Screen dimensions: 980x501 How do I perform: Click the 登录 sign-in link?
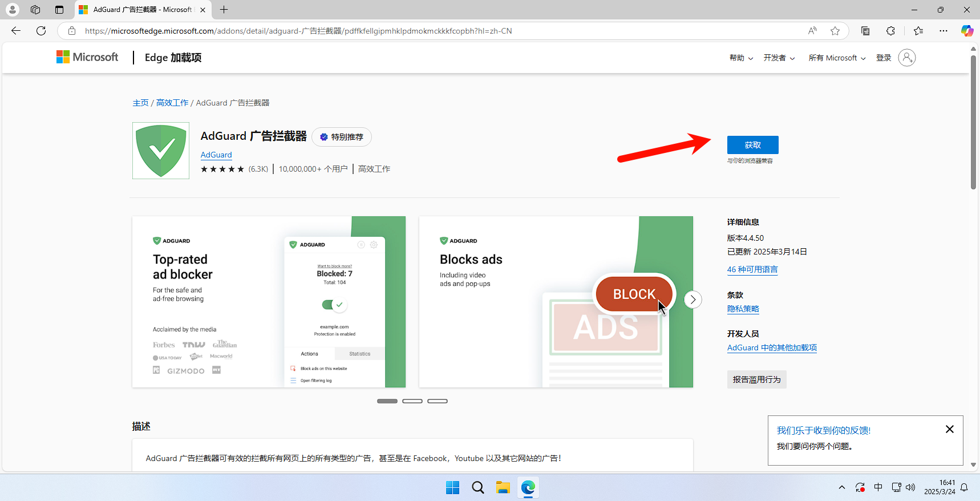pos(884,58)
